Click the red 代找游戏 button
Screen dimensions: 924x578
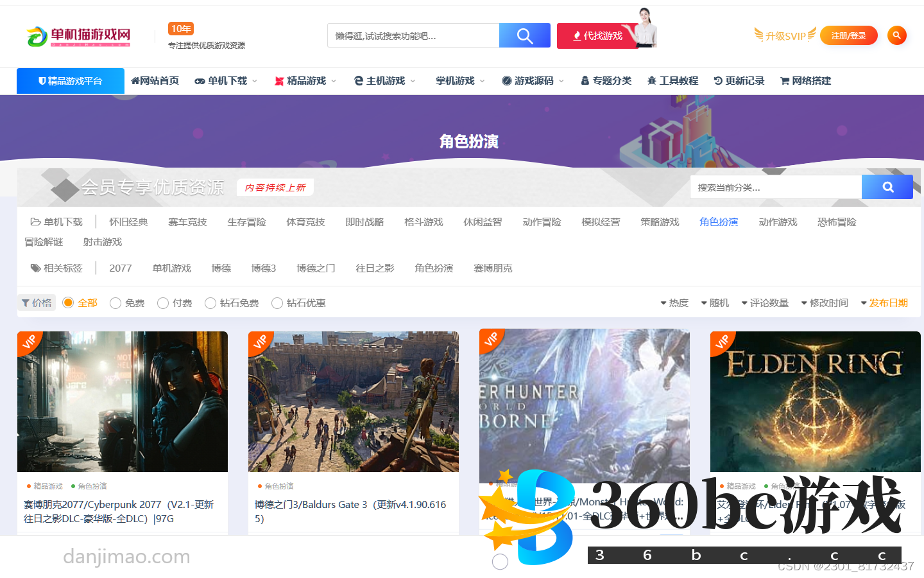[x=597, y=36]
